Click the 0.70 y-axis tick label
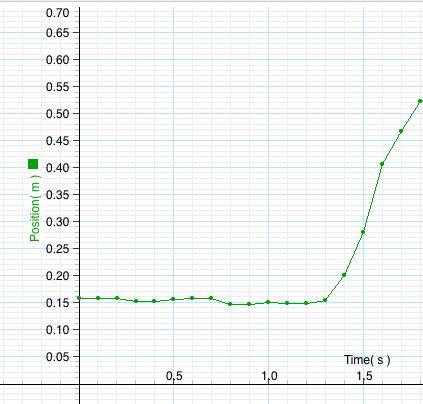Viewport: 423px width, 404px height. click(x=57, y=13)
